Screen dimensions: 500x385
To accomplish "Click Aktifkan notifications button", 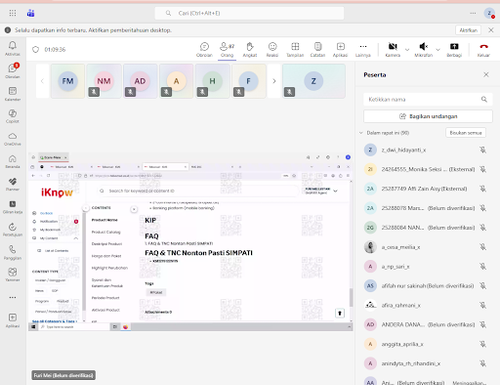I will click(x=468, y=30).
